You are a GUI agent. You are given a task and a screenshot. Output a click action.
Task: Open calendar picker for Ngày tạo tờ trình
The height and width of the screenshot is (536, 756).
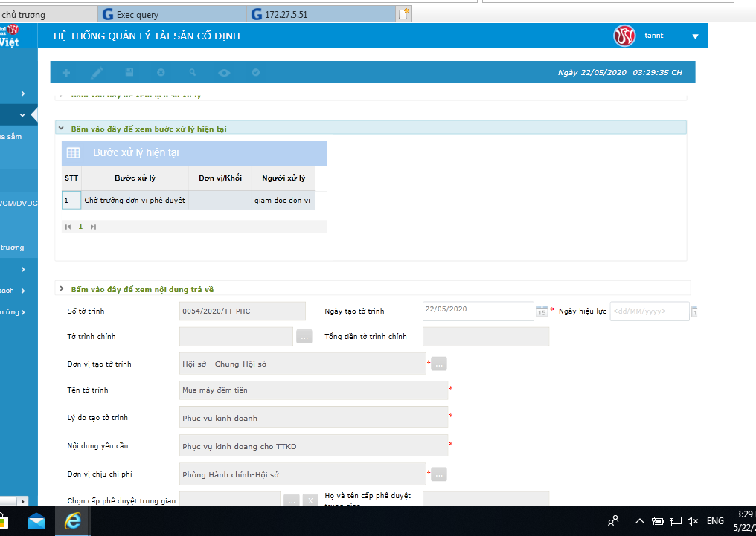[x=542, y=311]
